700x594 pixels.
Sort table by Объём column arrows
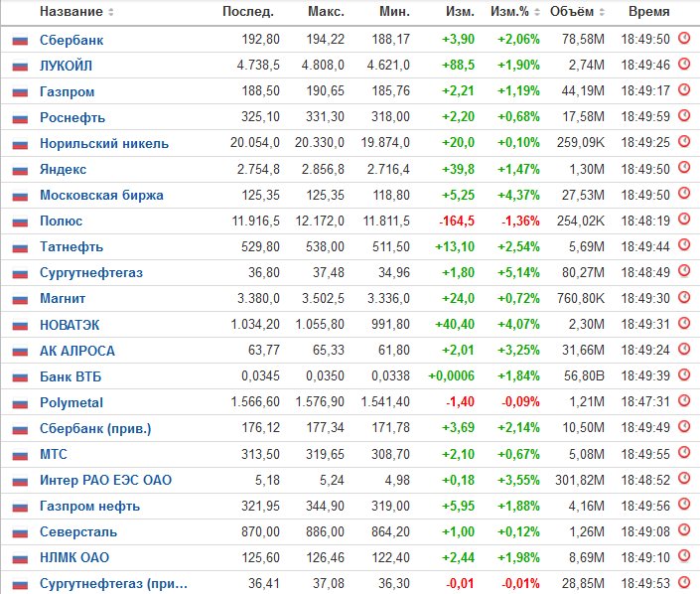(x=602, y=12)
